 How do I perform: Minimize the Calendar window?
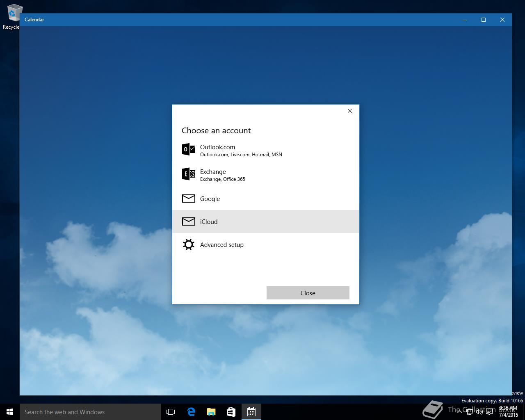465,20
